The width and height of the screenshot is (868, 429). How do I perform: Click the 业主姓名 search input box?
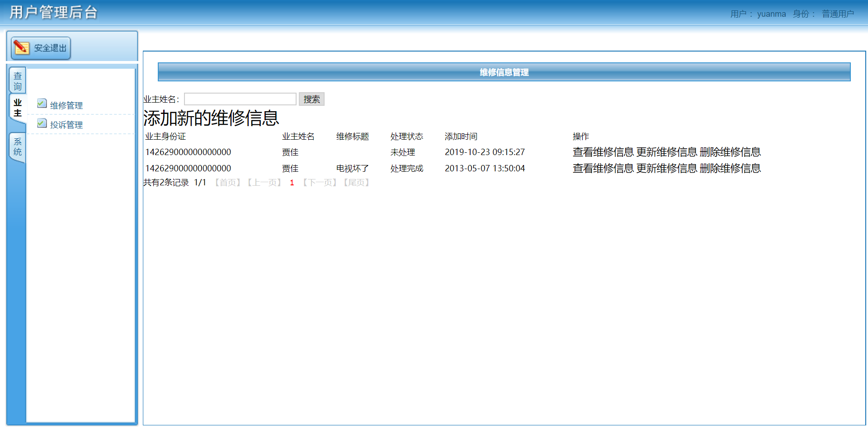tap(240, 99)
